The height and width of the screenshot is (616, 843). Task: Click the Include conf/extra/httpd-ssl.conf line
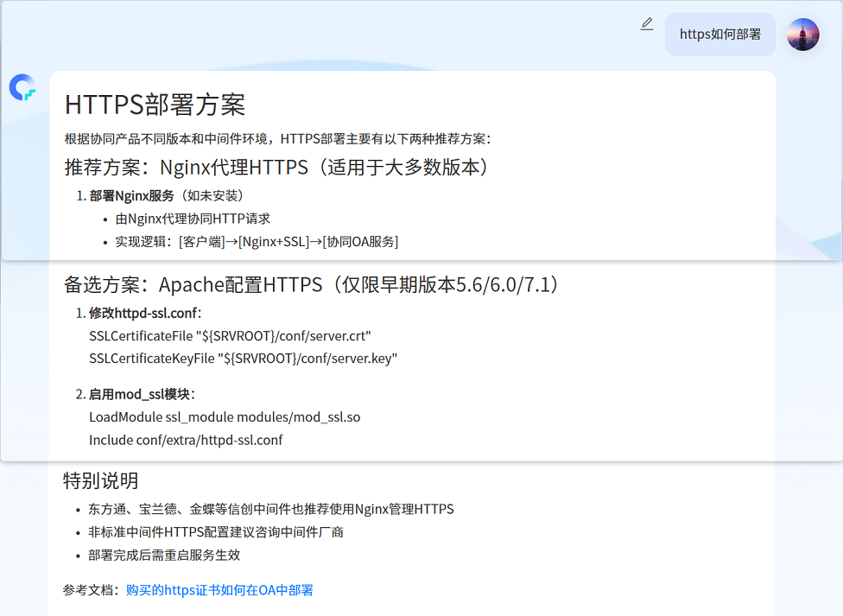(186, 440)
